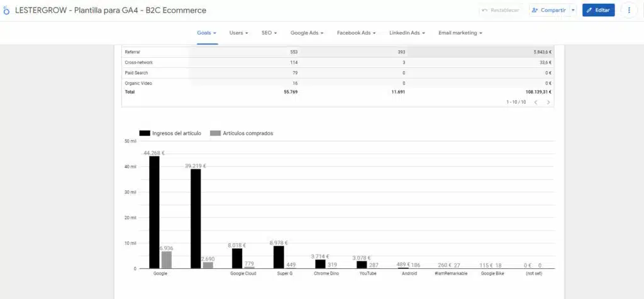Click the #IamRemarkable axis label
The width and height of the screenshot is (644, 299).
coord(451,274)
